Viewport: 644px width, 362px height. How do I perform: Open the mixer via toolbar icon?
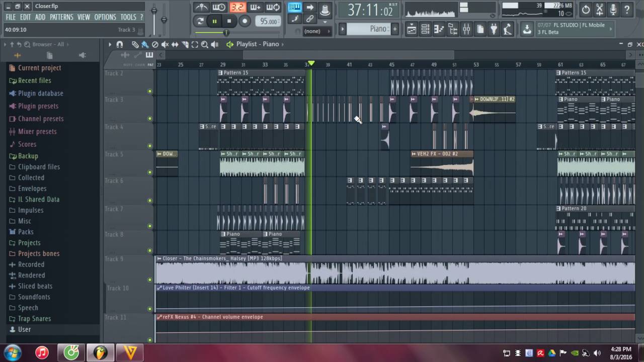pyautogui.click(x=466, y=29)
